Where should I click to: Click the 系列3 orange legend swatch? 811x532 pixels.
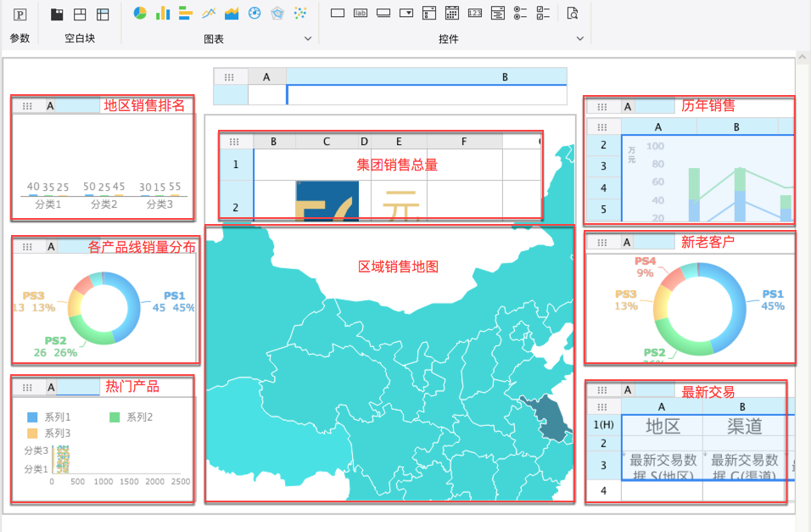click(32, 434)
